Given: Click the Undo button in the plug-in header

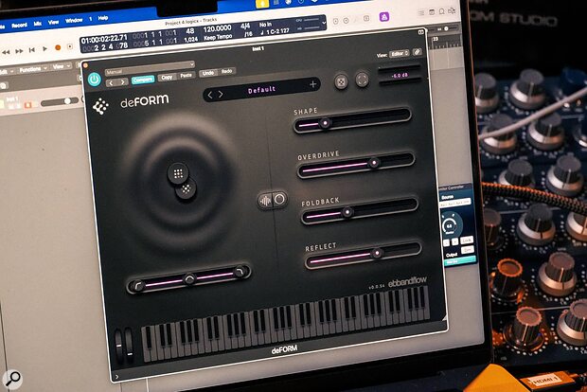Looking at the screenshot, I should click(208, 73).
